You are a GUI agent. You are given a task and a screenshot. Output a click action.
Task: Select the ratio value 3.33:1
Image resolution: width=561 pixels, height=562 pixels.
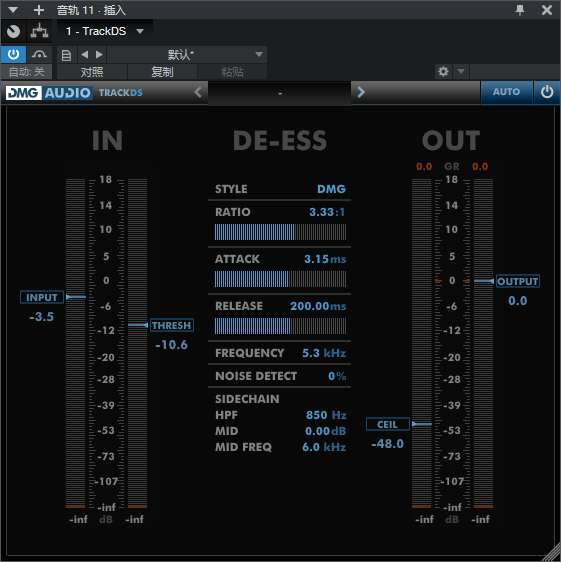327,212
